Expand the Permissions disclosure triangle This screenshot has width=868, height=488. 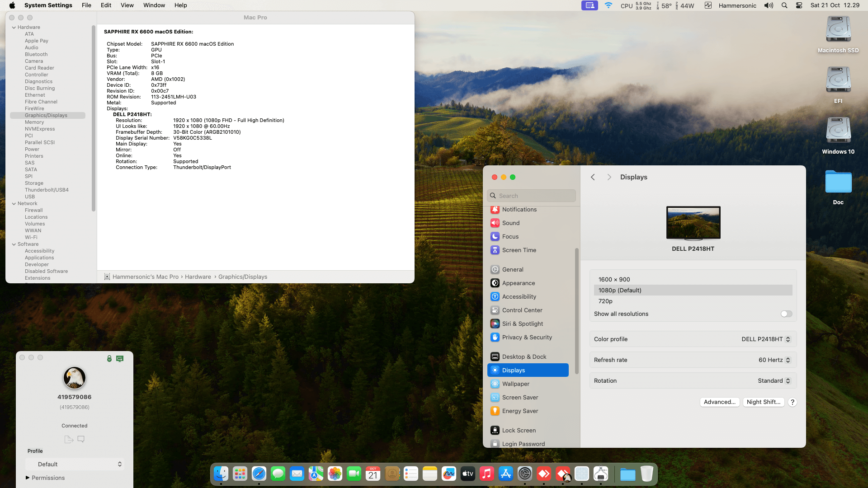click(28, 478)
